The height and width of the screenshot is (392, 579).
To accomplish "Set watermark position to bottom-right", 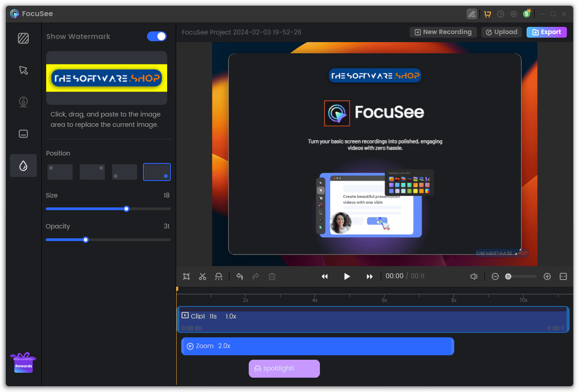I will pos(157,172).
